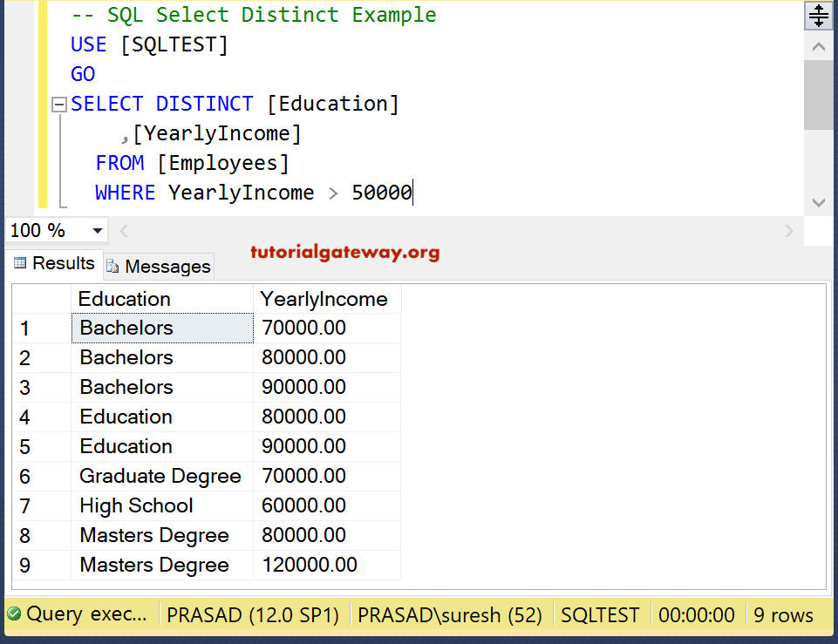Click the editor splitter handle above the scrollbar
Screen dimensions: 838x644
(x=818, y=15)
